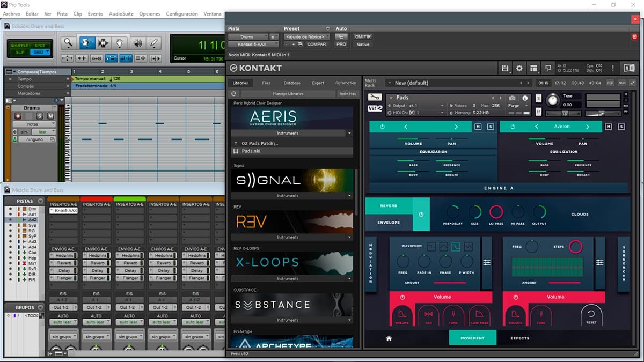Switch to the Effects tab
Viewport: 644px width, 362px height.
tap(520, 338)
